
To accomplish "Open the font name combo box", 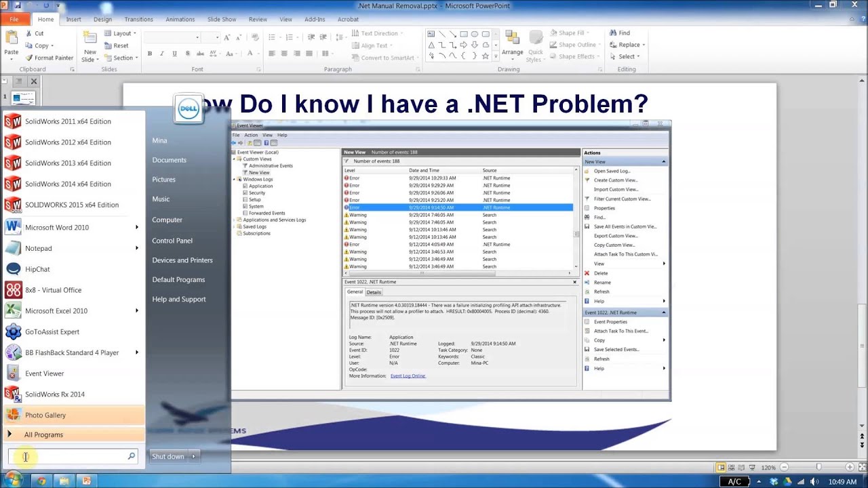I will [172, 37].
